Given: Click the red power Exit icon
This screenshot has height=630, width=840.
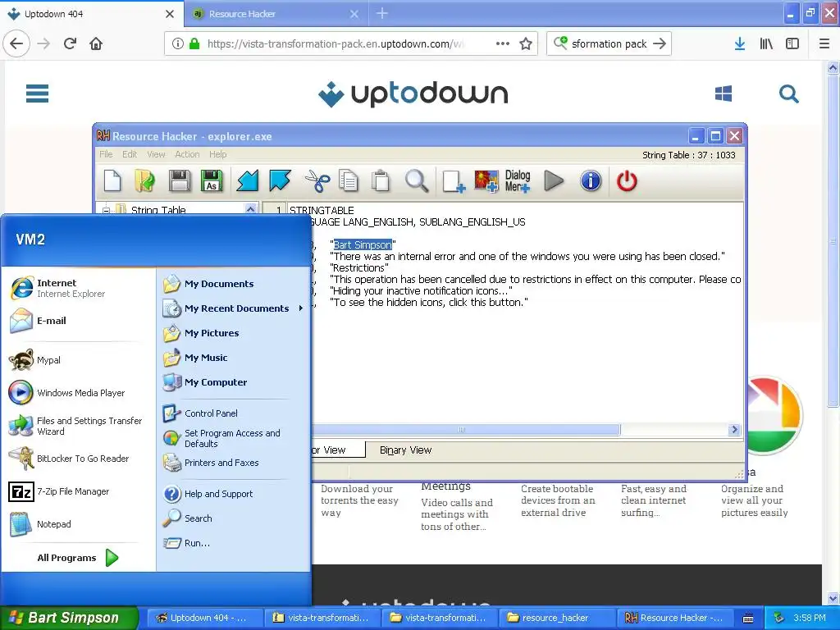Looking at the screenshot, I should click(627, 181).
